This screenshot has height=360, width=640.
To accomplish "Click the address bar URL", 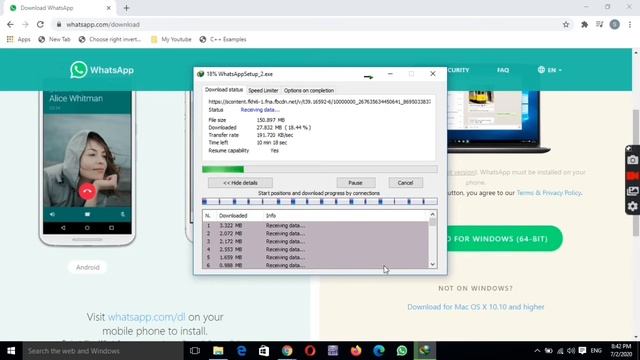I will click(x=103, y=24).
